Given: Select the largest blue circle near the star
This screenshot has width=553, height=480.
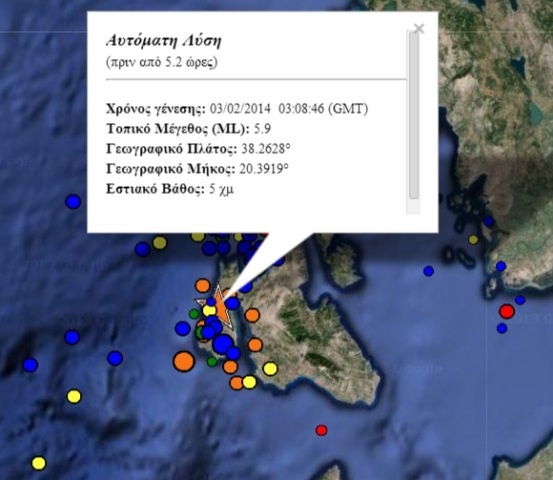Looking at the screenshot, I should point(223,344).
